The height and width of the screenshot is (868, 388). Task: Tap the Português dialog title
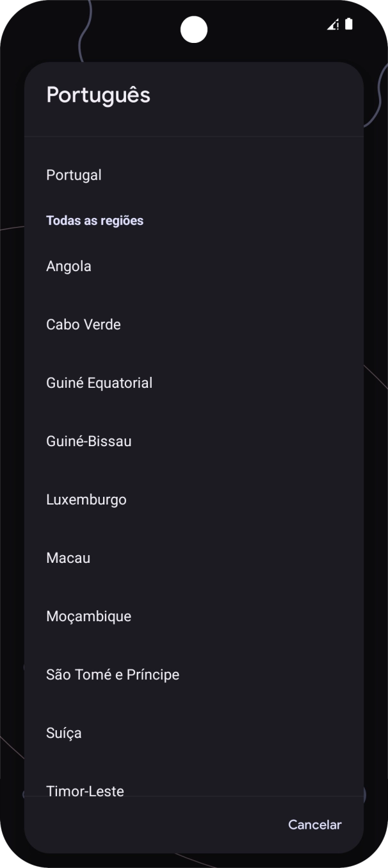pyautogui.click(x=98, y=95)
